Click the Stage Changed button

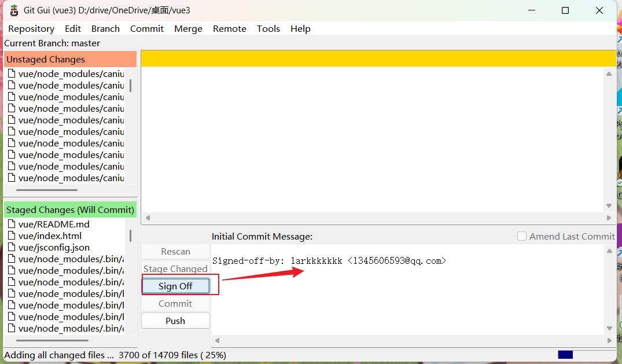click(175, 269)
